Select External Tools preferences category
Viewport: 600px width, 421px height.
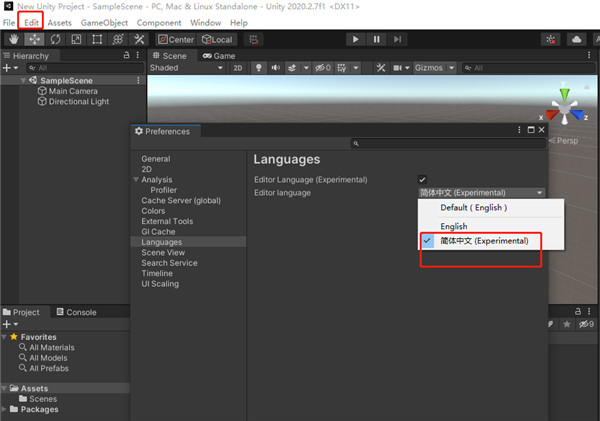[167, 221]
